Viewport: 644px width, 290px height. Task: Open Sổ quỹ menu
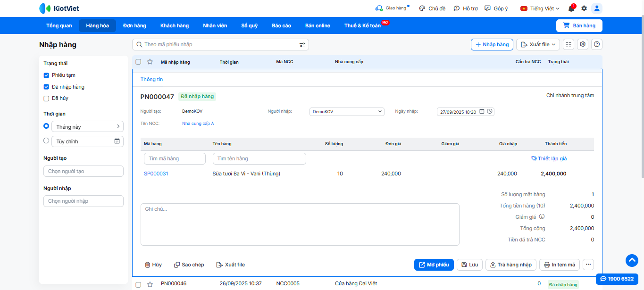(250, 25)
